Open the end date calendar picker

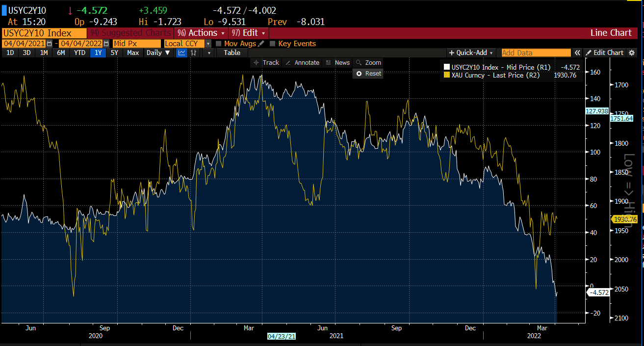(106, 44)
